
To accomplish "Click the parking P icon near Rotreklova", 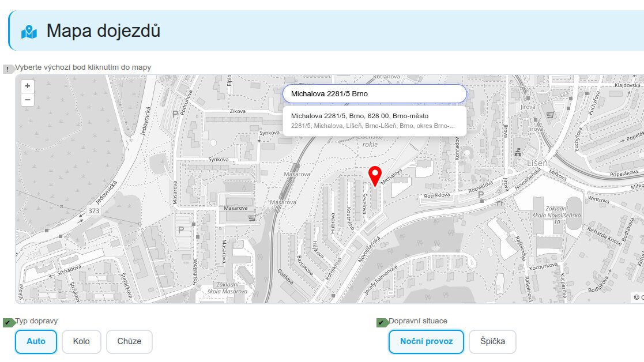I will pos(481,196).
